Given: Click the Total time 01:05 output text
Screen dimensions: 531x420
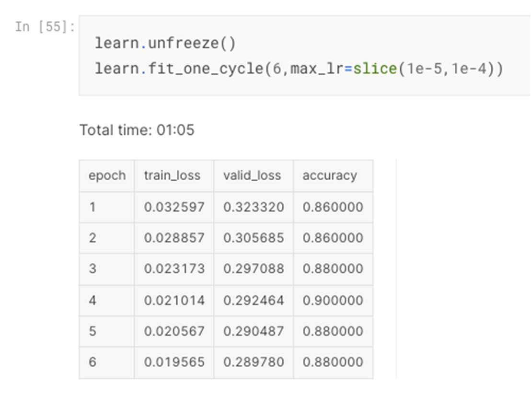Looking at the screenshot, I should pos(137,130).
